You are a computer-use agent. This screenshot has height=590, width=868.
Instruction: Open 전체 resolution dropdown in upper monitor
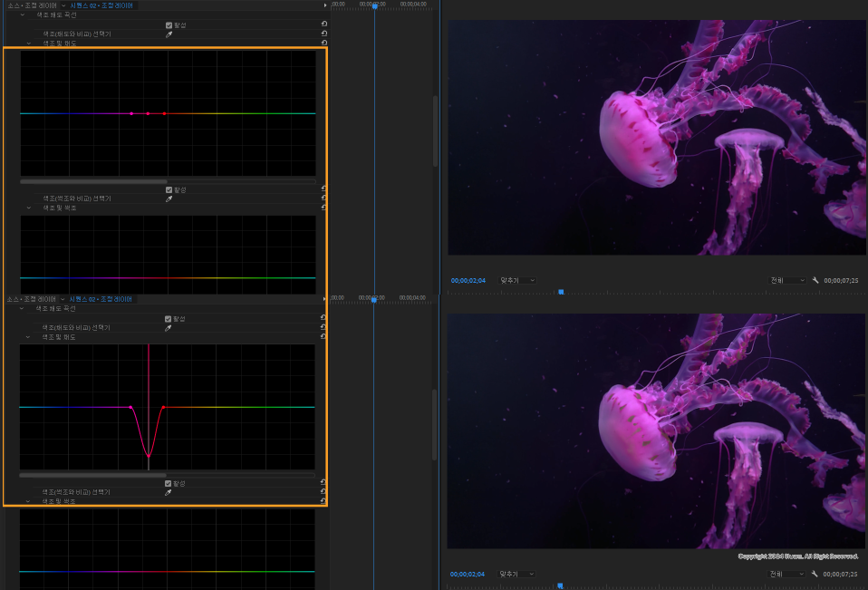point(787,281)
